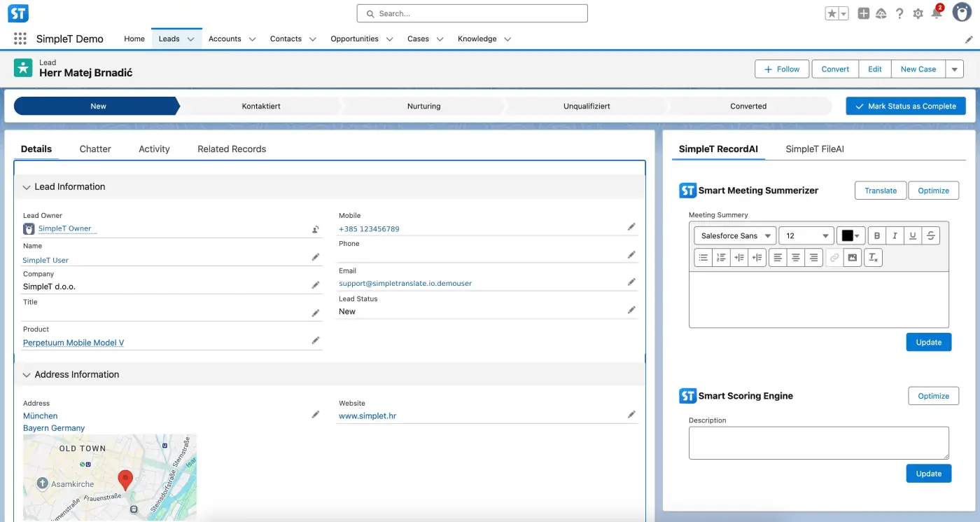Apply bulleted list formatting
Viewport: 980px width, 522px height.
point(703,258)
